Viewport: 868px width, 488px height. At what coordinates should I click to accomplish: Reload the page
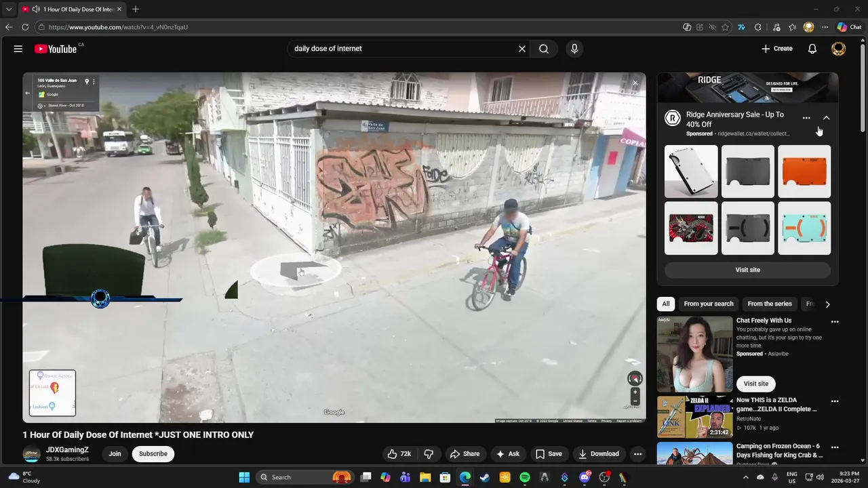click(x=25, y=27)
